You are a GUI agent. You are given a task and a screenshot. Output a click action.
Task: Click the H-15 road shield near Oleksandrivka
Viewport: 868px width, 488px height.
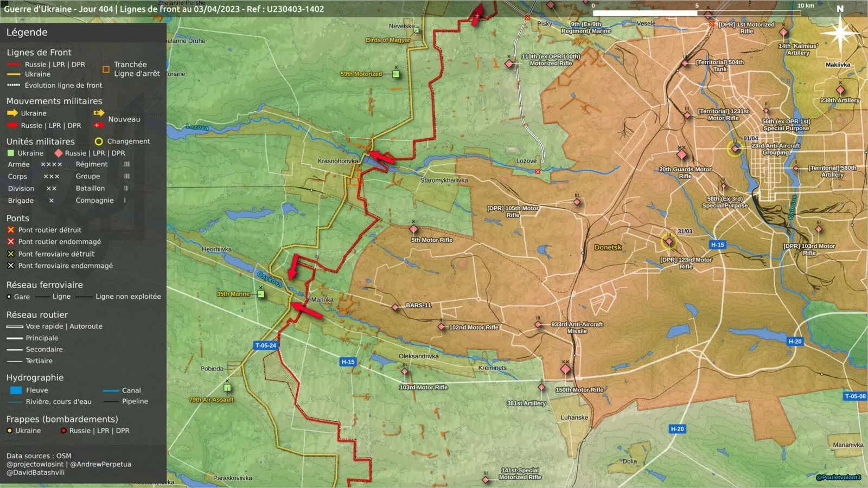(348, 362)
